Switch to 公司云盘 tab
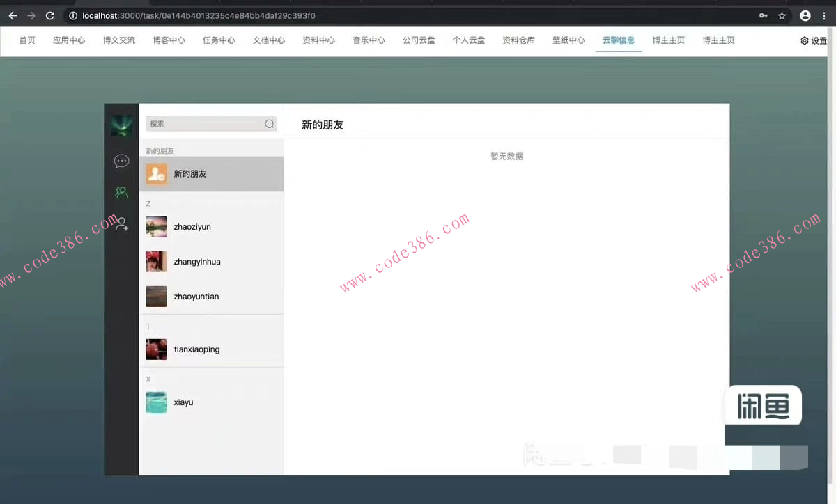 click(419, 40)
